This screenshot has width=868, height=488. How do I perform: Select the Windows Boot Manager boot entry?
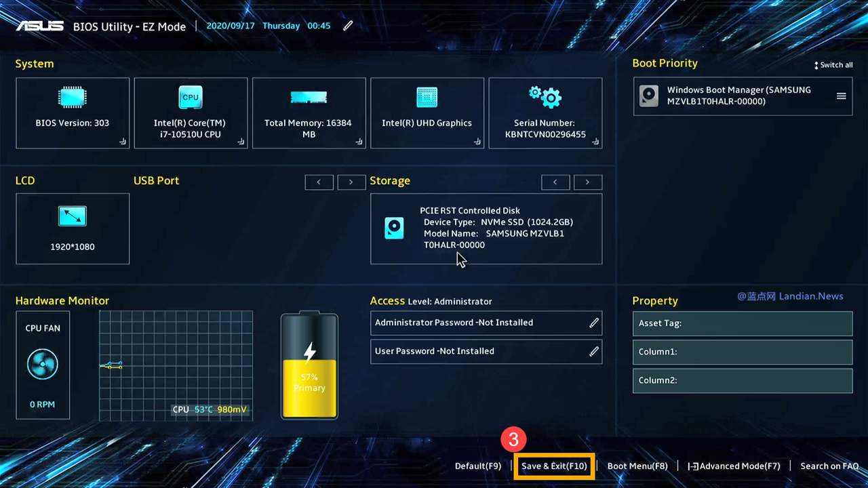[743, 96]
